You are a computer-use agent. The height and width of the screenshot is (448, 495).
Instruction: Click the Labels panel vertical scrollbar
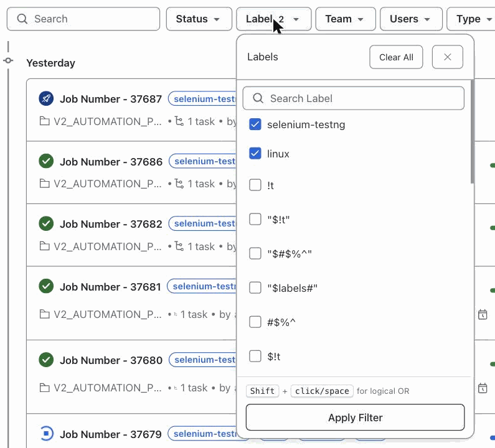click(472, 131)
